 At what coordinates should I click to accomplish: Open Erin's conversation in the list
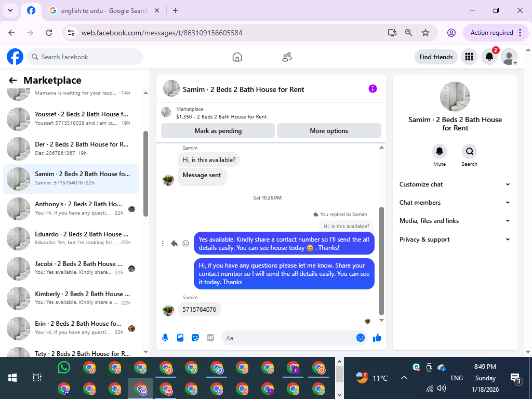71,328
